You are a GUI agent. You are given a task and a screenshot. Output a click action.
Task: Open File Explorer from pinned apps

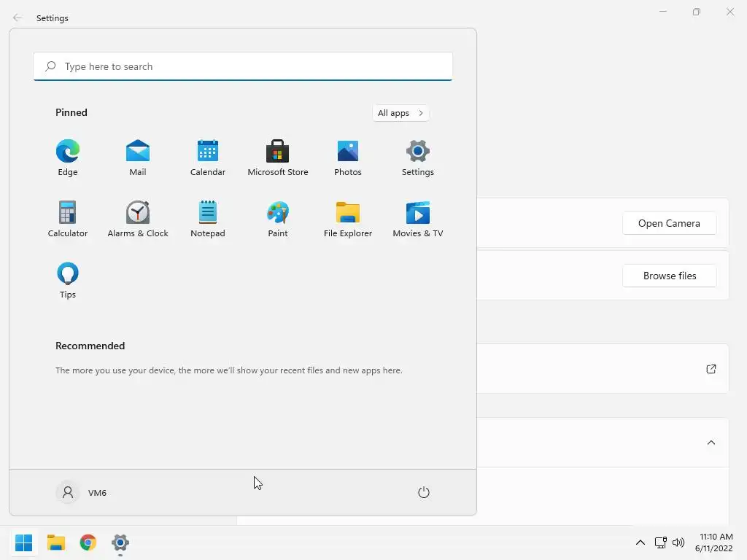pyautogui.click(x=348, y=219)
